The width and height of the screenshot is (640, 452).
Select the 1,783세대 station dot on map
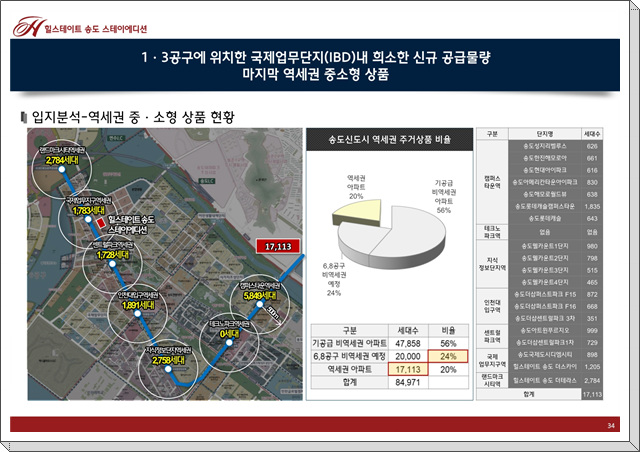(x=88, y=219)
